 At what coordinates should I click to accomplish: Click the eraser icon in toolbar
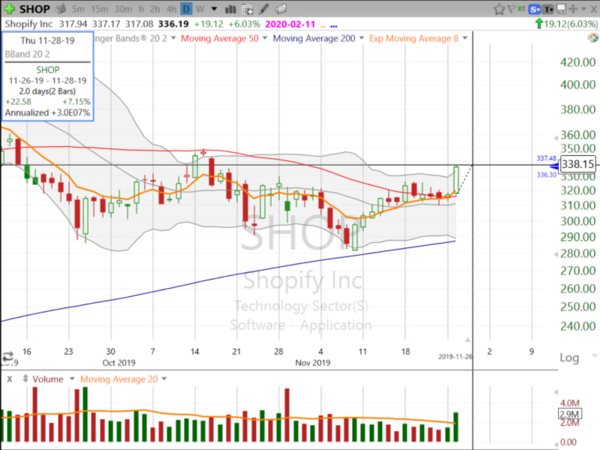pos(281,9)
